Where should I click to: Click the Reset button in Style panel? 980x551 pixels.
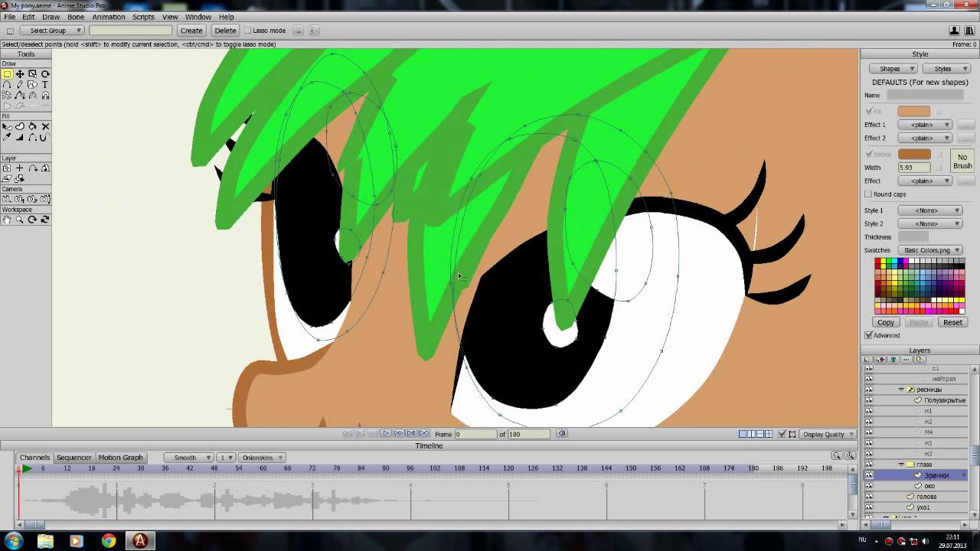pos(952,322)
